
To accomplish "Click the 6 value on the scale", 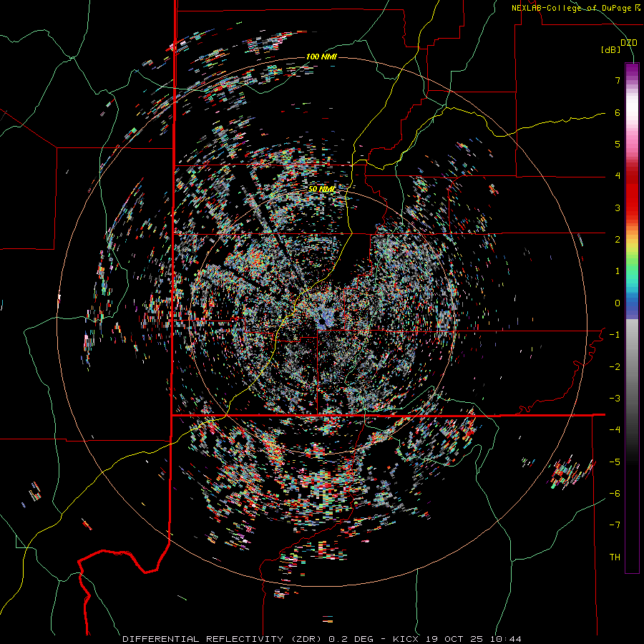I will coord(618,112).
